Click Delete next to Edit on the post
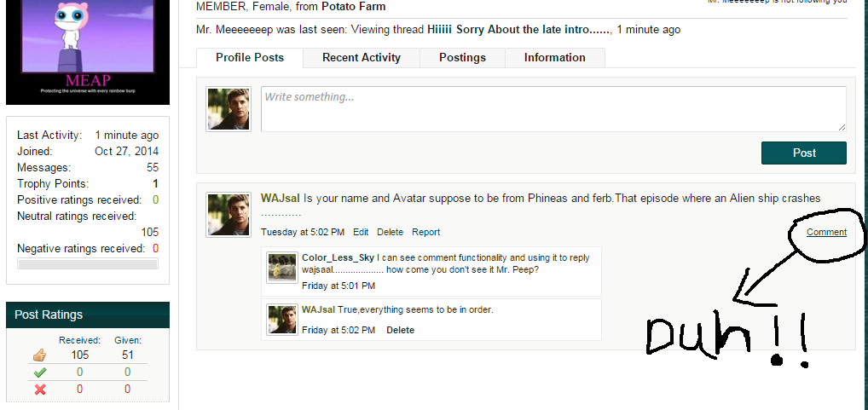Screen dimensions: 868x410 390,232
